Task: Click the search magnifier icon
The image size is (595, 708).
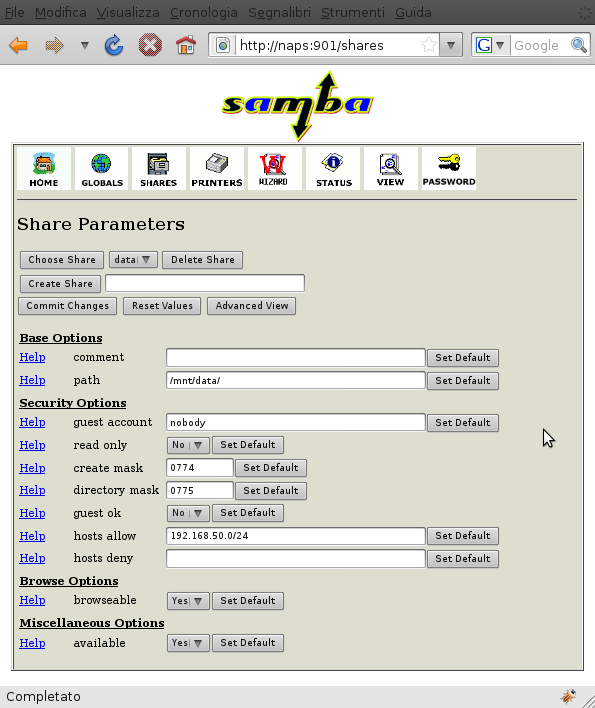Action: [x=578, y=45]
